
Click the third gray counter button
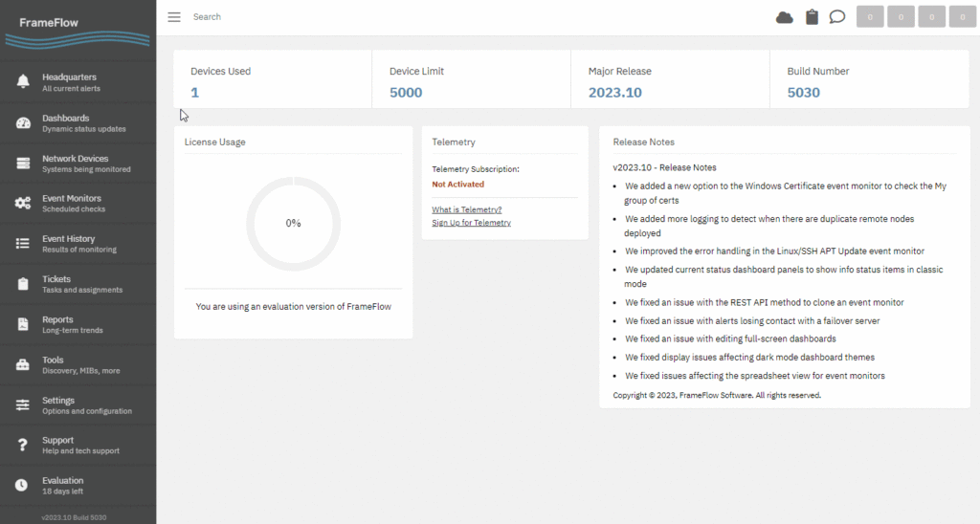coord(932,17)
